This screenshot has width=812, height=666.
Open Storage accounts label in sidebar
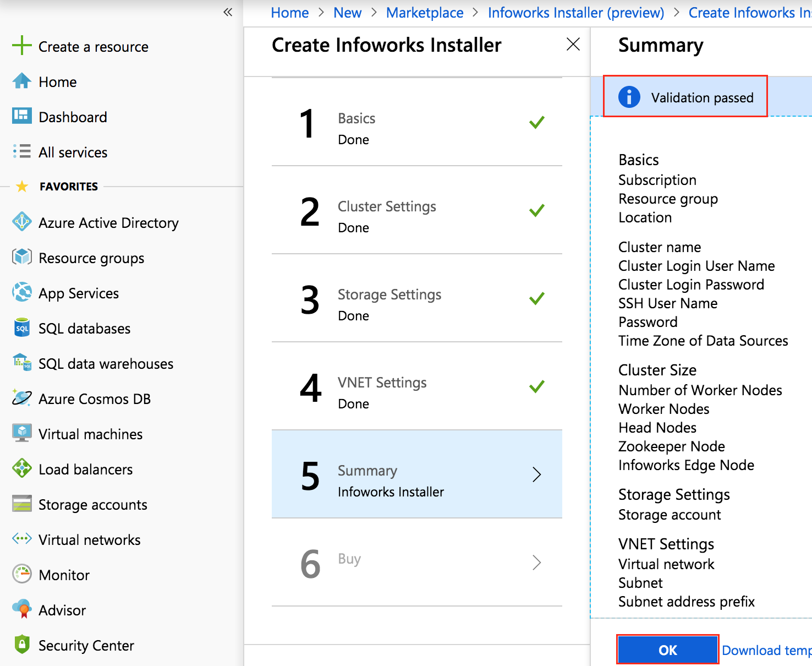pyautogui.click(x=93, y=505)
